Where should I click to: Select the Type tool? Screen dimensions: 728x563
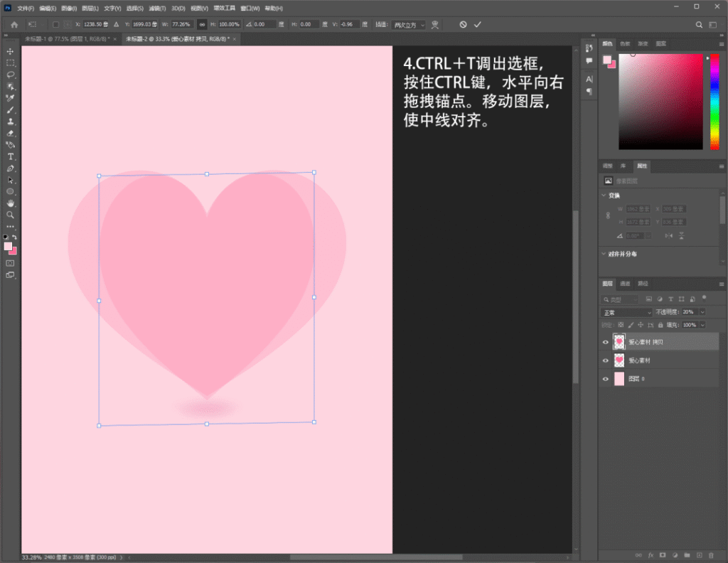pos(10,157)
